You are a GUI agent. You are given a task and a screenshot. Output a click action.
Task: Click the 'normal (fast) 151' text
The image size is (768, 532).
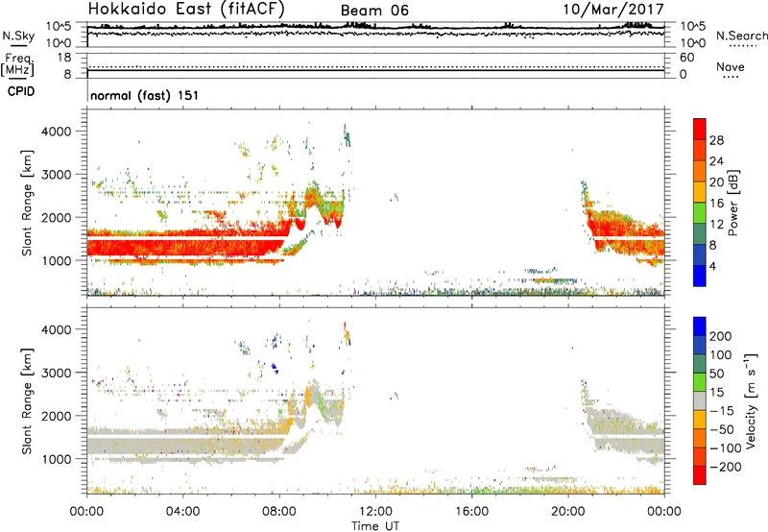point(145,95)
